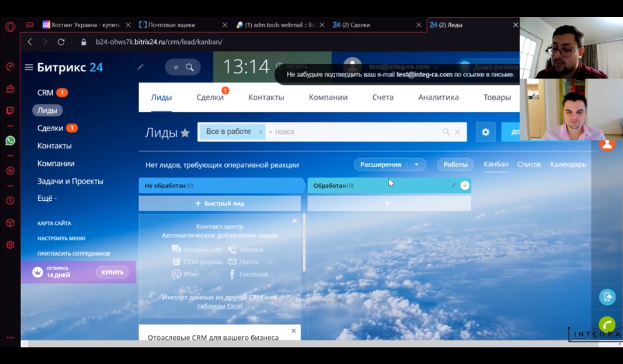
Task: Close the Отраслевые CRM banner
Action: [x=294, y=331]
